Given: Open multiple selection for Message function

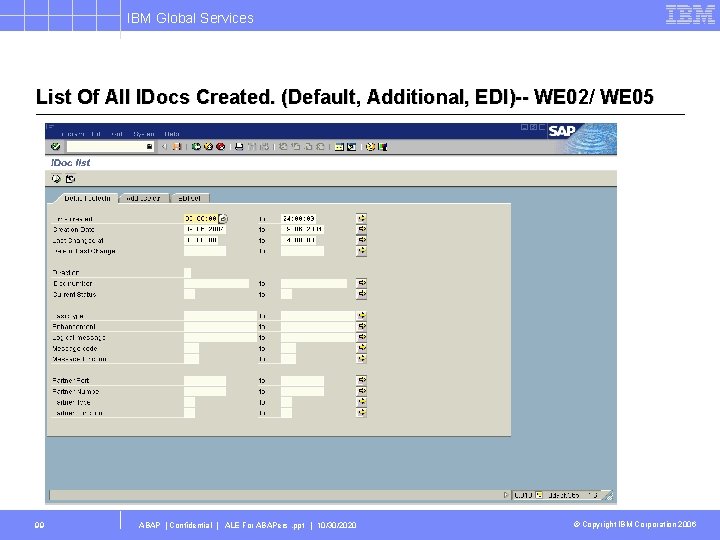Looking at the screenshot, I should 361,358.
